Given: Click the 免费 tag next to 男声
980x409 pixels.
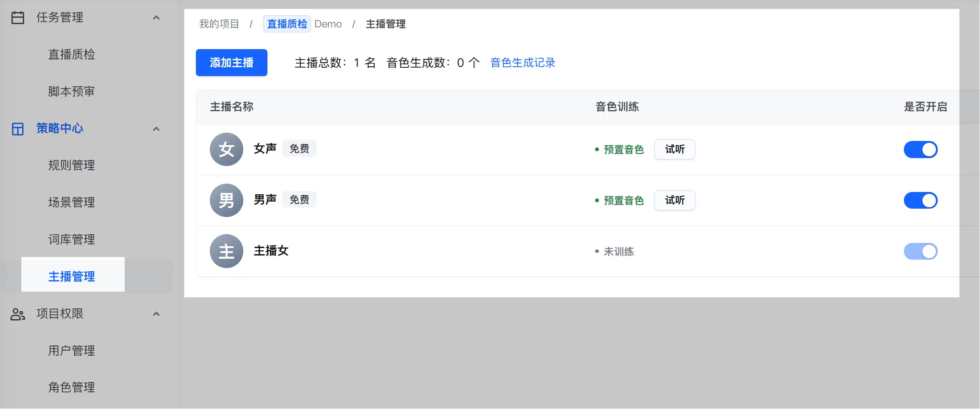Looking at the screenshot, I should tap(299, 200).
